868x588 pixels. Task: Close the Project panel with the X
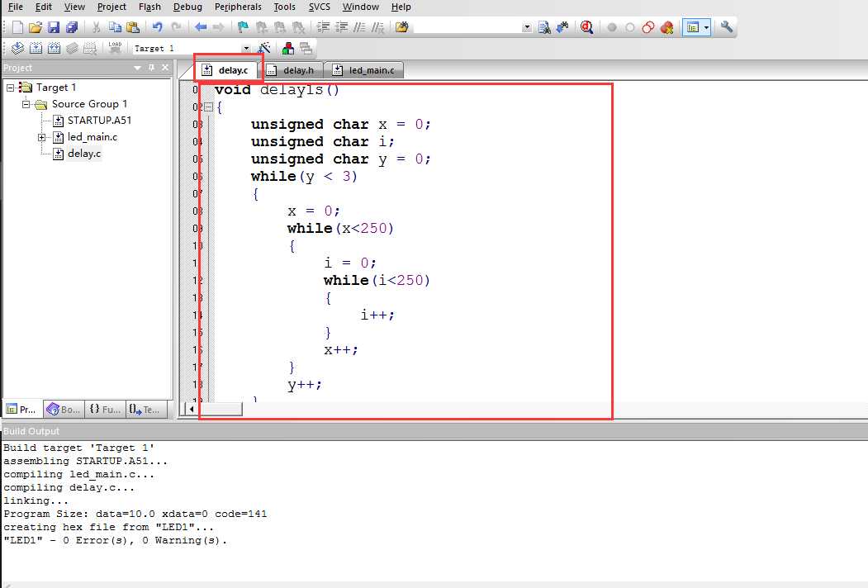(165, 68)
